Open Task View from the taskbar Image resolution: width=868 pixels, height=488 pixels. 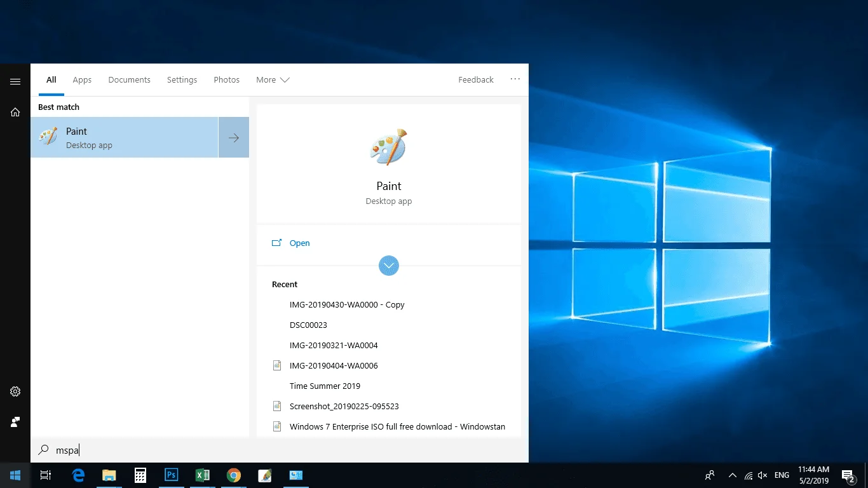click(x=45, y=475)
